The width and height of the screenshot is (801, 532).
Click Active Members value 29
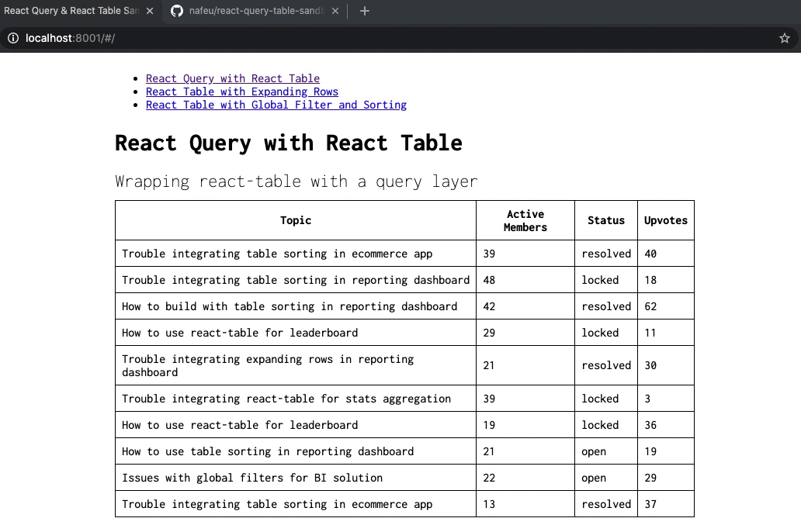pyautogui.click(x=489, y=333)
